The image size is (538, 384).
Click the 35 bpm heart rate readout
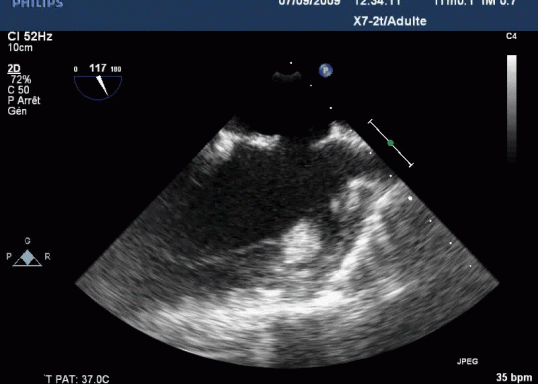point(514,377)
